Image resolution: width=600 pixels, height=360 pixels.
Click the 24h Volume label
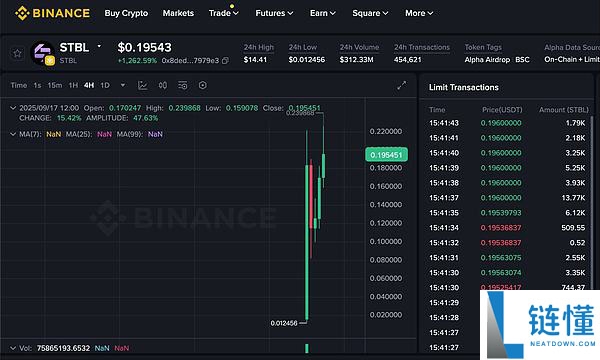click(359, 47)
